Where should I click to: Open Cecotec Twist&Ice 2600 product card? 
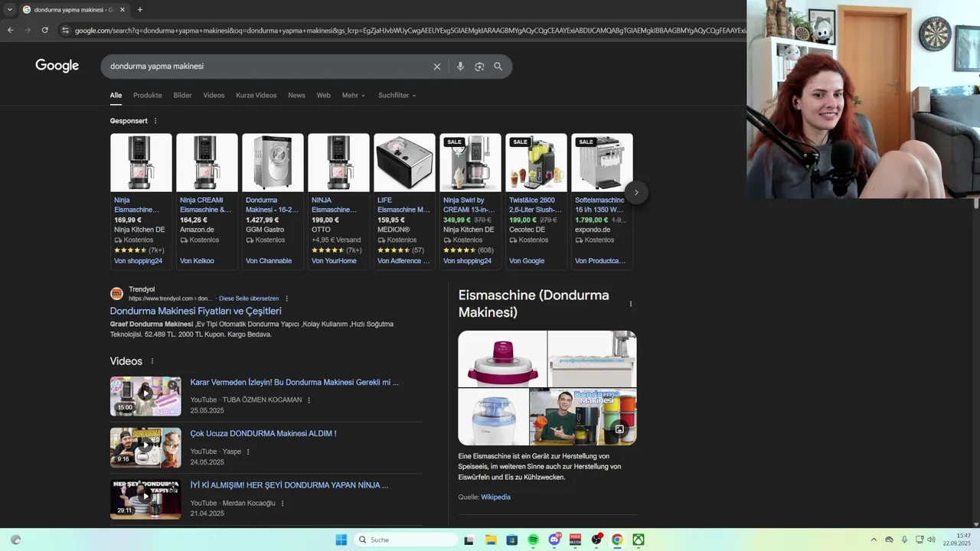click(x=536, y=201)
